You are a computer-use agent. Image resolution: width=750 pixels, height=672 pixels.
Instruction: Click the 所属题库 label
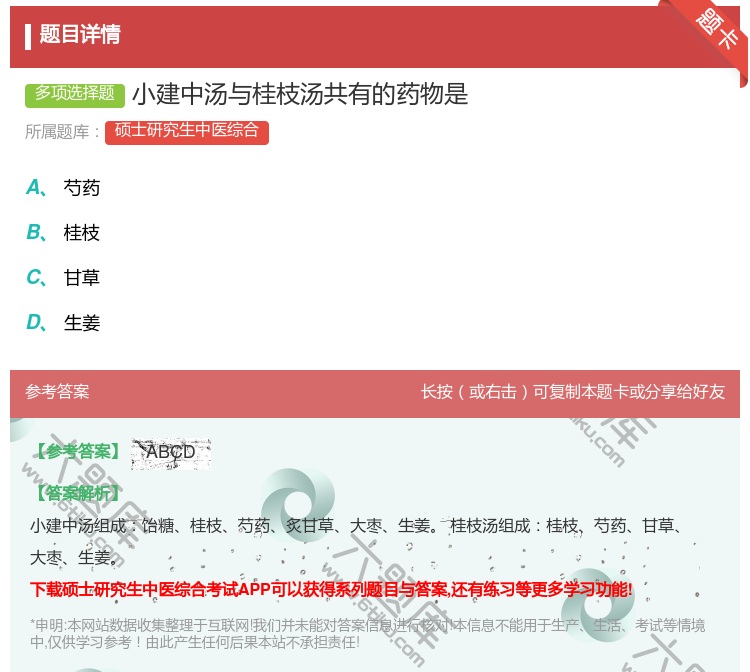(62, 132)
